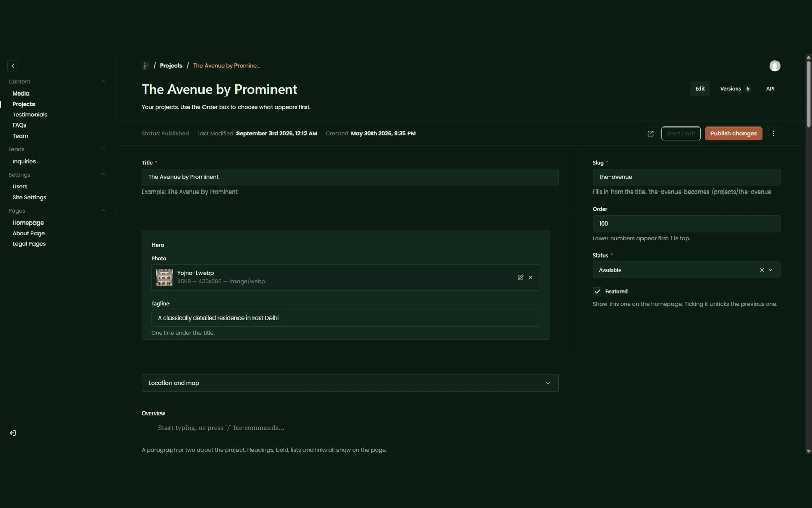Open the user avatar account icon
812x508 pixels.
point(774,66)
